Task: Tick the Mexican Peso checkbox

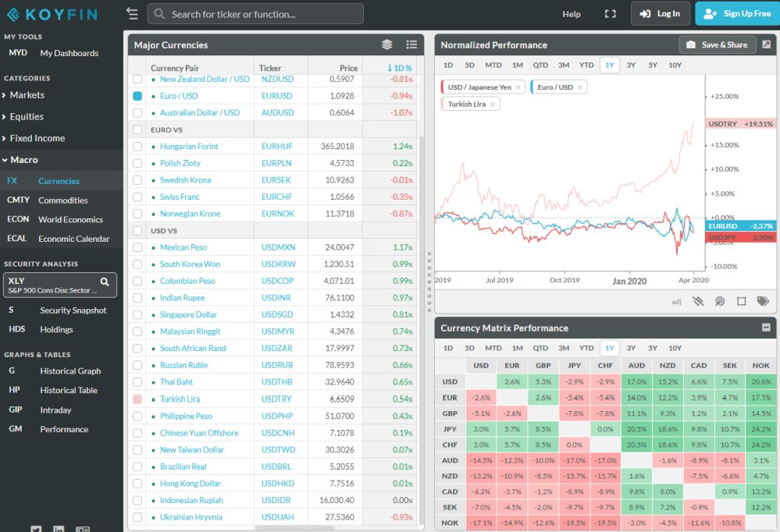Action: [x=137, y=247]
